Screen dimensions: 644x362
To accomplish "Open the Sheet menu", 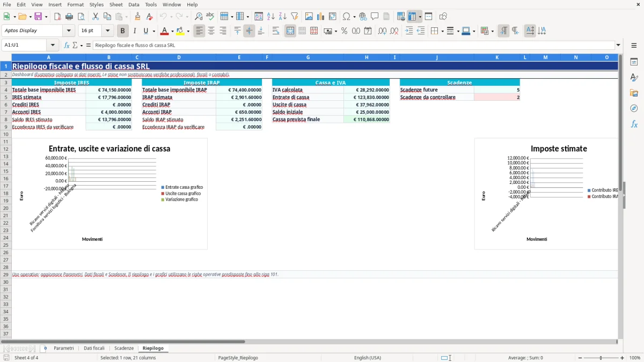I will tap(116, 4).
